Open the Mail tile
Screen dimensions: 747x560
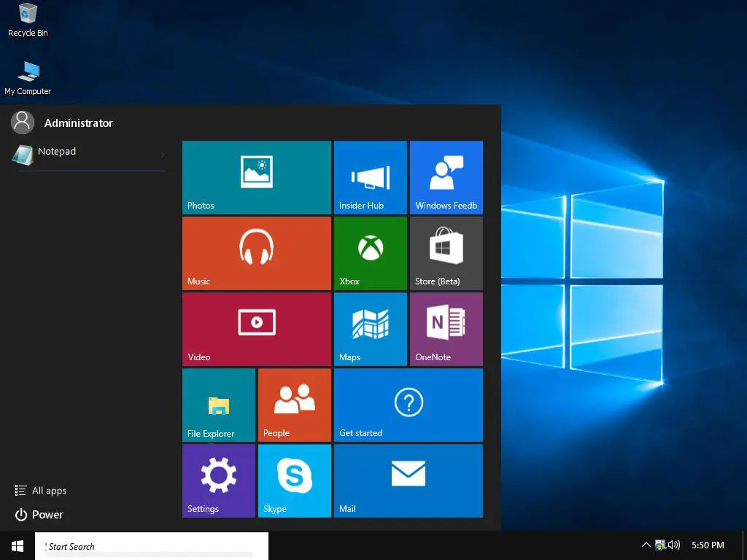(409, 481)
